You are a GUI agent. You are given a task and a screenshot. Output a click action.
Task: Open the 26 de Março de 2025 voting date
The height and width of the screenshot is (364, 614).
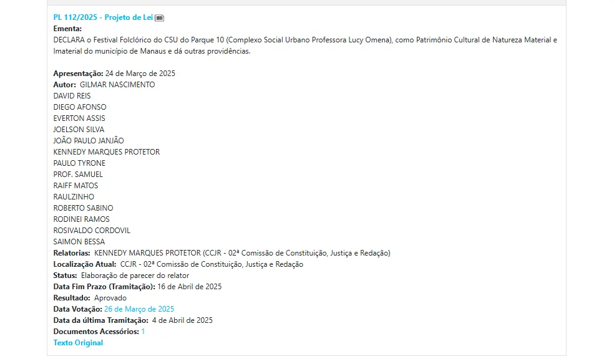[x=139, y=309]
